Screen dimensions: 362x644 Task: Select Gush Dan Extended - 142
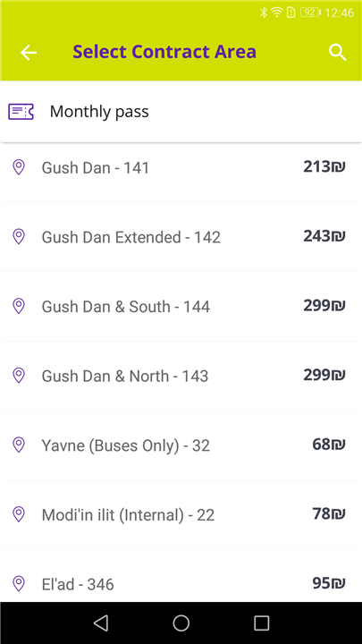(x=181, y=237)
